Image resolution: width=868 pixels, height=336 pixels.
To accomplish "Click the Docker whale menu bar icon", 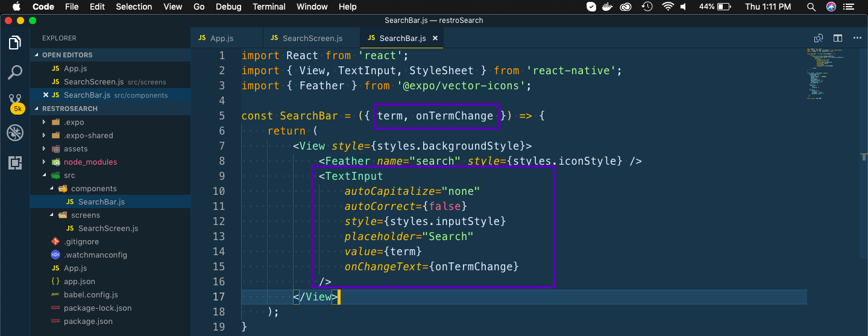I will pyautogui.click(x=609, y=7).
